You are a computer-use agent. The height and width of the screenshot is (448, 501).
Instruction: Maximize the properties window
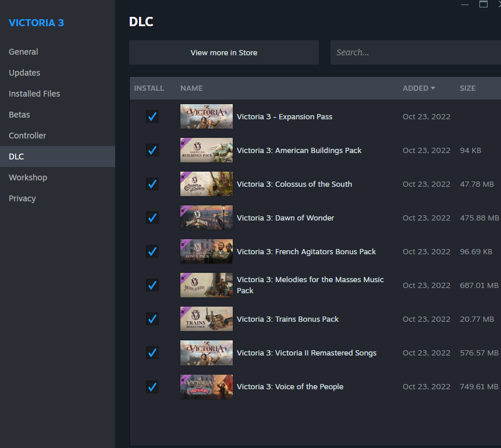pos(483,5)
